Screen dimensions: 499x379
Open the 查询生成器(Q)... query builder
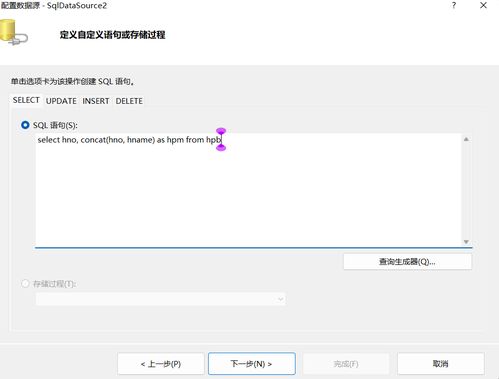click(408, 262)
